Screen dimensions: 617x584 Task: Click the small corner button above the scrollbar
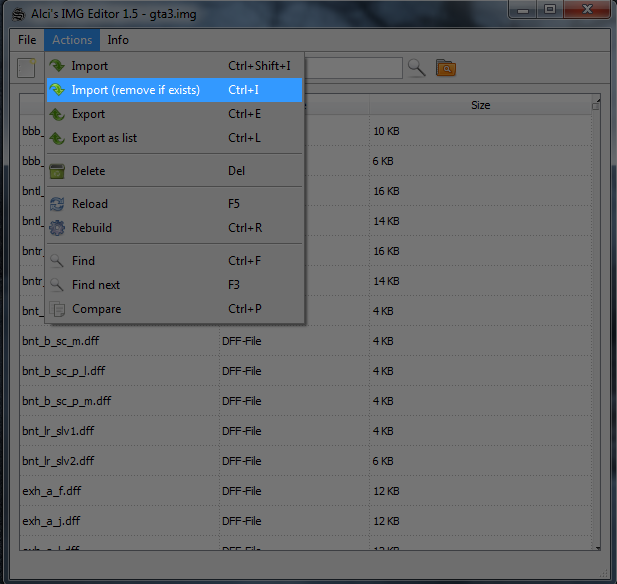(x=595, y=105)
